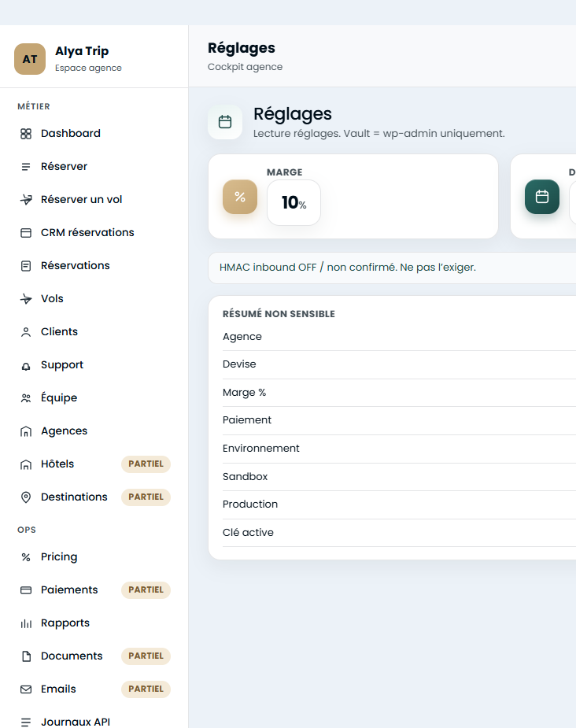
Task: Click the PARTIEL badge next to Paiements
Action: pyautogui.click(x=146, y=590)
